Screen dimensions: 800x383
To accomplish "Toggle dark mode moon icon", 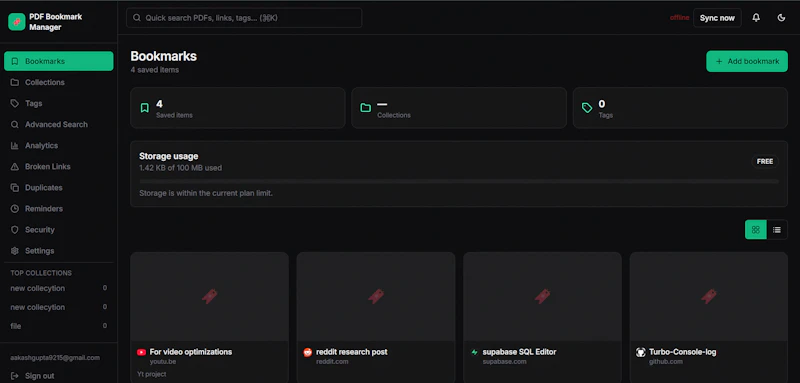I will click(x=781, y=18).
